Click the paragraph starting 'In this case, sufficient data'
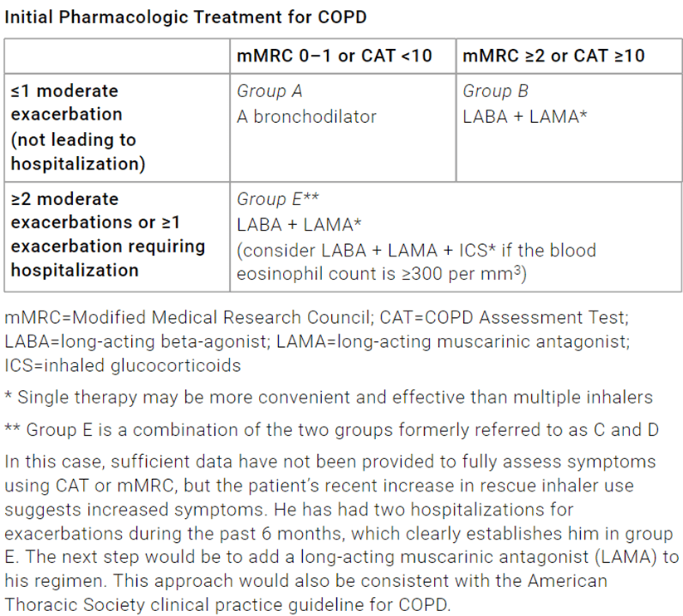This screenshot has width=683, height=616. click(342, 533)
